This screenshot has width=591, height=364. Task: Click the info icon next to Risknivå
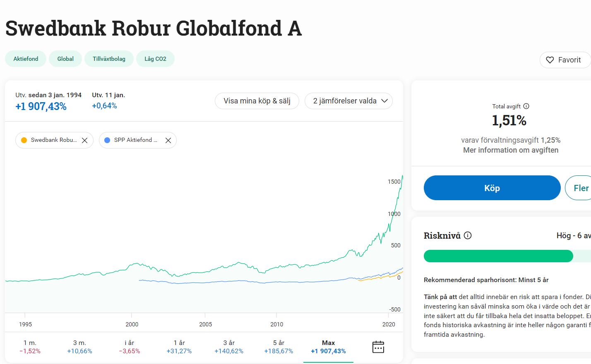468,235
